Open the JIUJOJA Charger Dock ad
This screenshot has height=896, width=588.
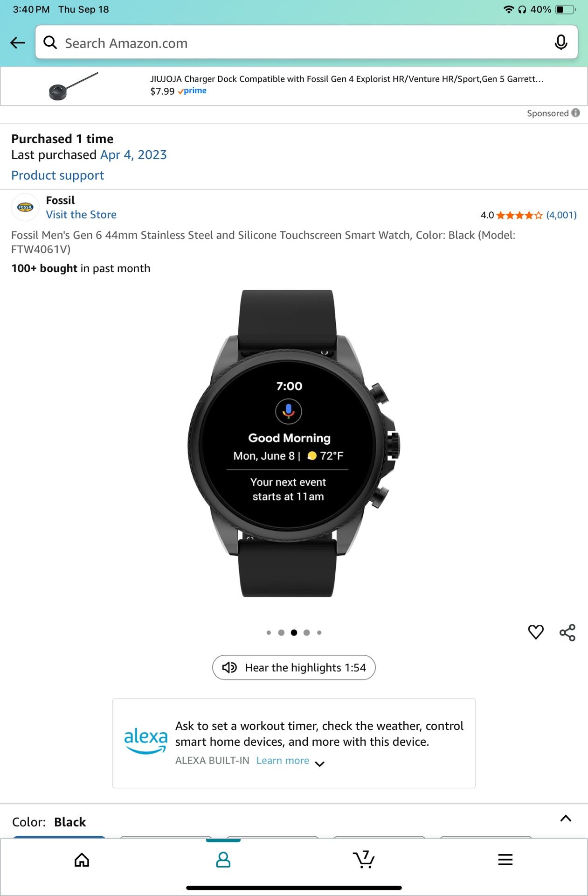pos(294,86)
